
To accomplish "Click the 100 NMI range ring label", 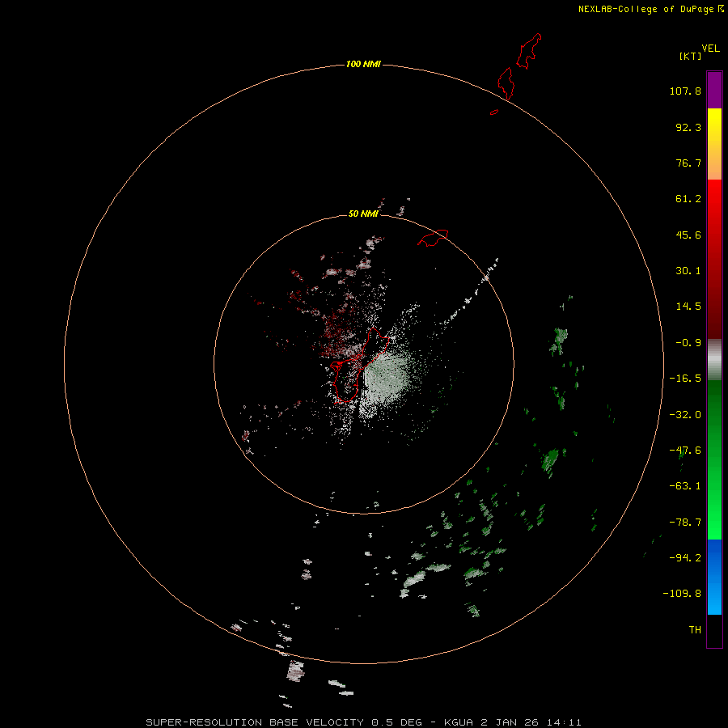I will tap(363, 64).
